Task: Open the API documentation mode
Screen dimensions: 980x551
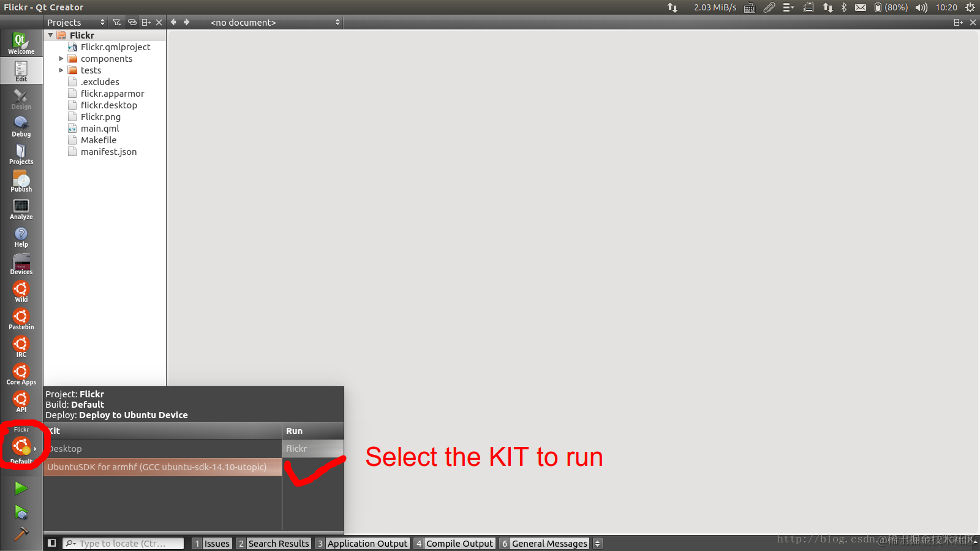Action: click(x=21, y=402)
